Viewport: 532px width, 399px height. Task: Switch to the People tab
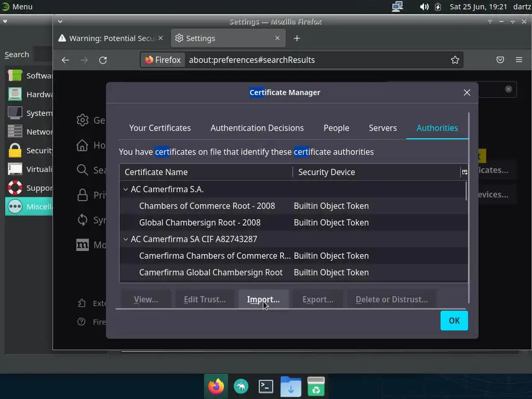coord(336,128)
